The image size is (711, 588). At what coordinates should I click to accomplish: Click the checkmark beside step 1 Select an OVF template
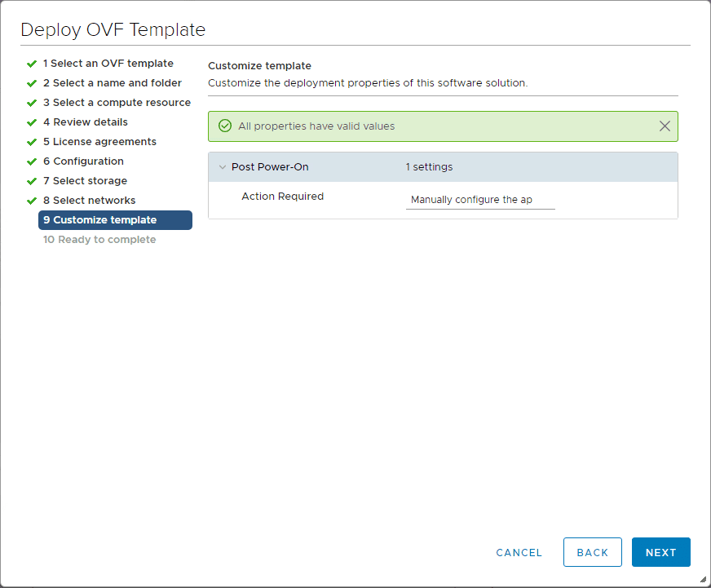tap(32, 63)
